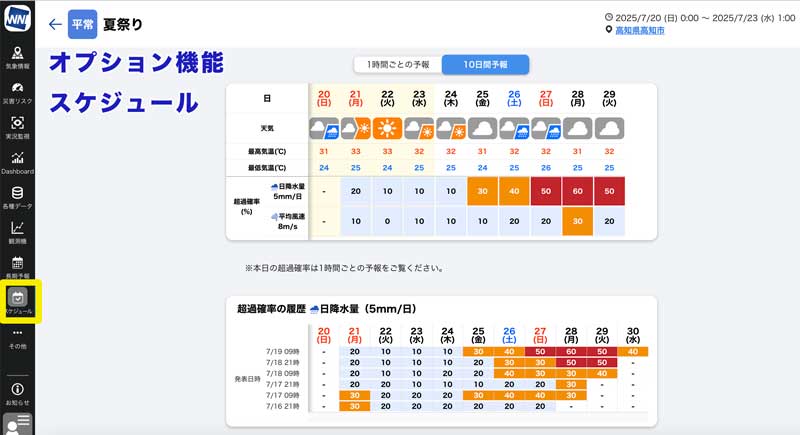The width and height of the screenshot is (800, 435).
Task: Open 長期予報 calendar icon
Action: [17, 266]
